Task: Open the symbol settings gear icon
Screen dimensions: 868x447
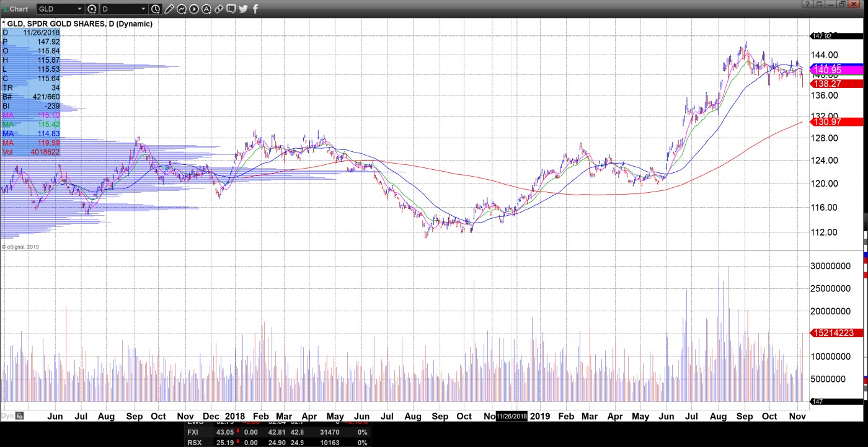Action: coord(92,9)
